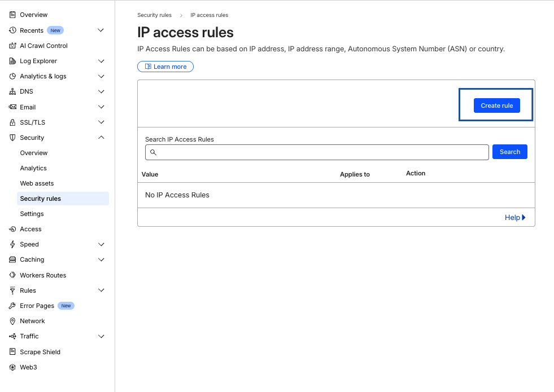Expand the SSL/TLS section chevron
This screenshot has height=392, width=554.
click(x=101, y=122)
